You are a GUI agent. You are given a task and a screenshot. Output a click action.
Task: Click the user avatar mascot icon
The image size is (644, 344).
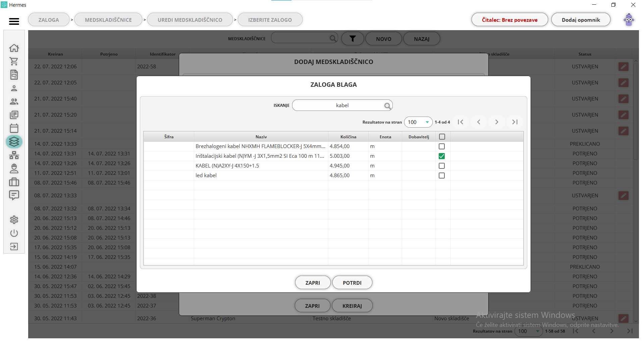coord(629,20)
